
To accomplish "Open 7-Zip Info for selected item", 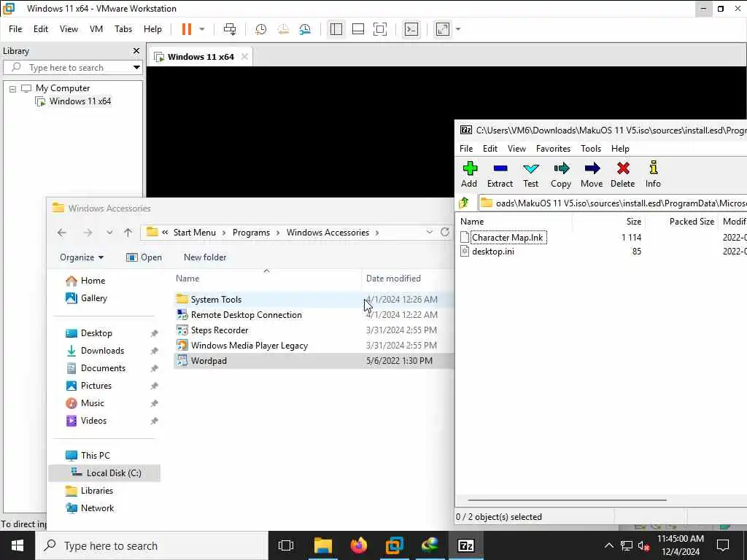I will coord(653,174).
